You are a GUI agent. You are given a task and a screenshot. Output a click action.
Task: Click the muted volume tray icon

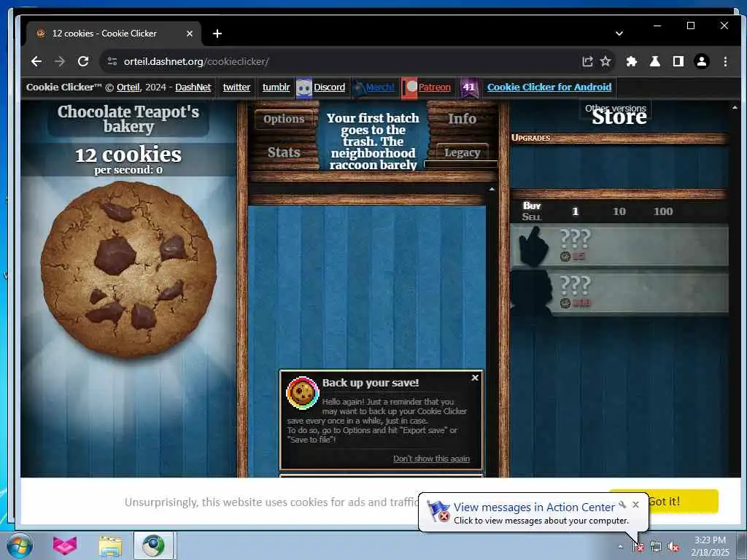pos(673,547)
